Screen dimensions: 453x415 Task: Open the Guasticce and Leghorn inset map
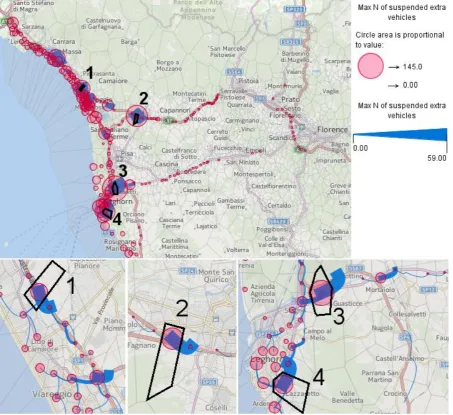(343, 337)
